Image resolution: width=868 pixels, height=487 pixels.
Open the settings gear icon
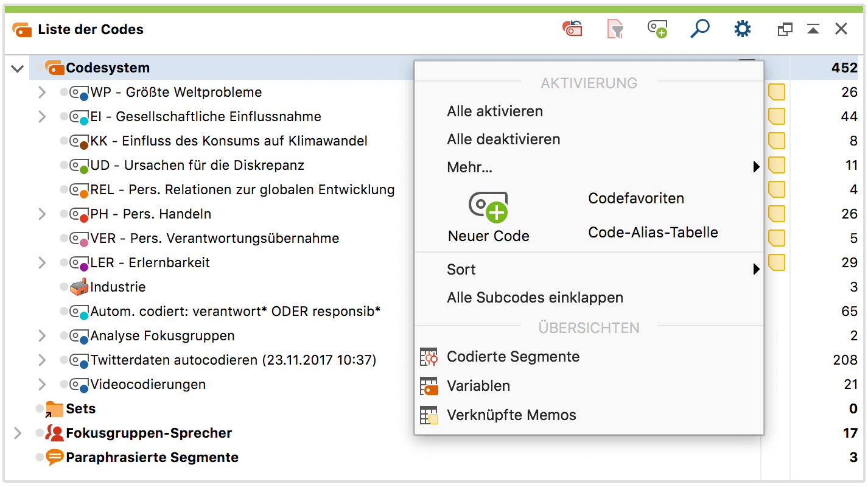(x=743, y=29)
